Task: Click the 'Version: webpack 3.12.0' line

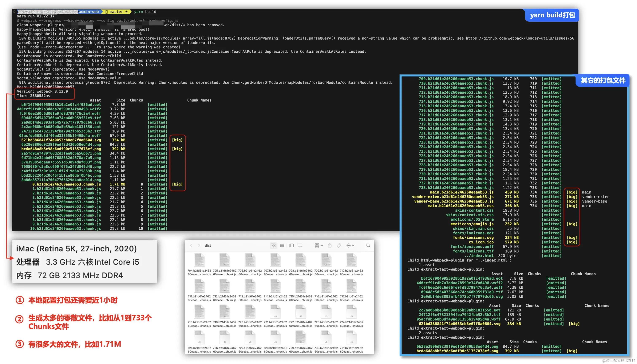Action: (x=42, y=92)
